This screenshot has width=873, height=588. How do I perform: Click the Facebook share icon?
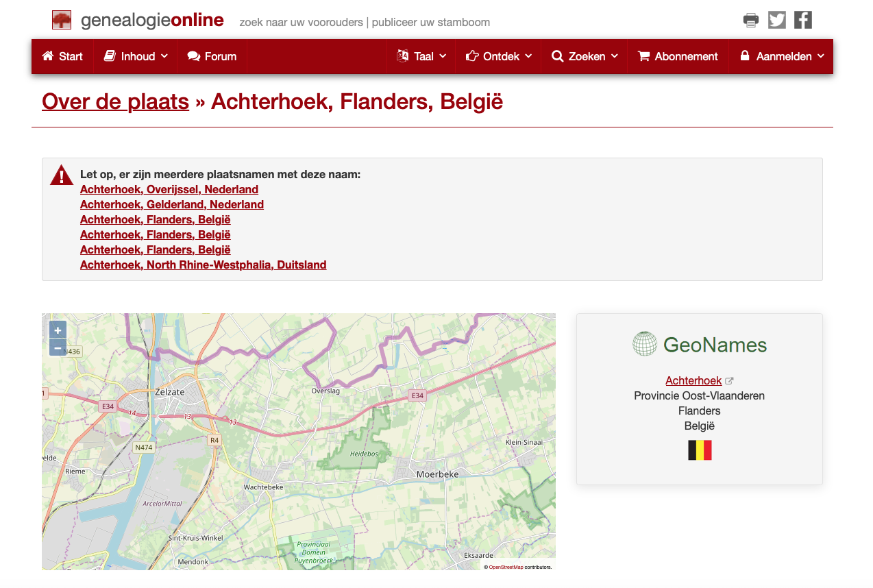coord(802,20)
